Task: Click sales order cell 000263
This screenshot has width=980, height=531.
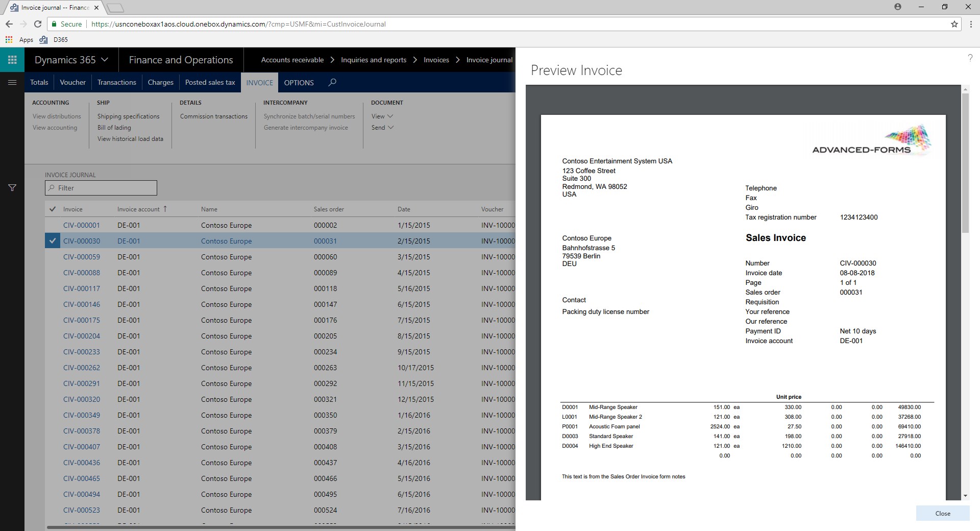Action: click(325, 368)
